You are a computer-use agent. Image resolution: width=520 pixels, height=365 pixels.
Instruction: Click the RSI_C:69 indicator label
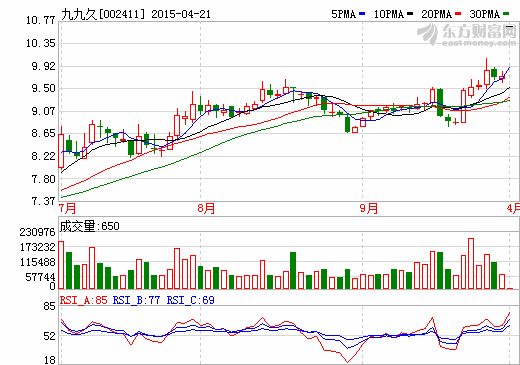tap(190, 300)
